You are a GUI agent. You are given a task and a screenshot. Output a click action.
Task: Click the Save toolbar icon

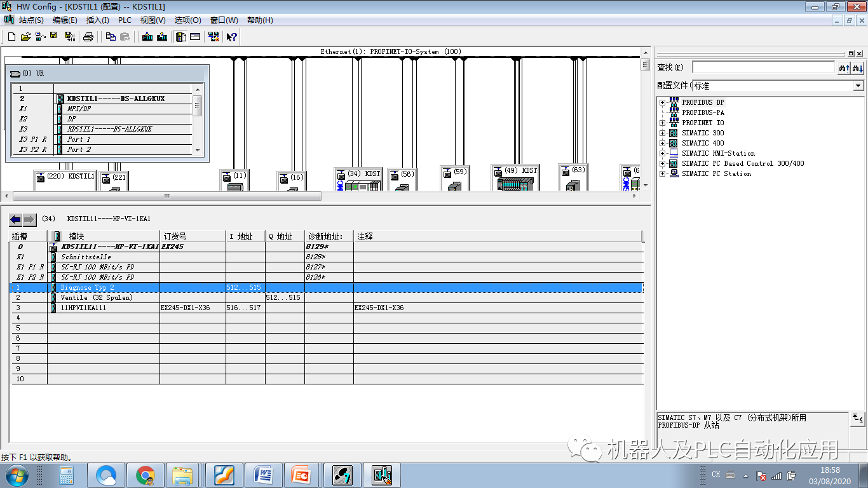click(x=54, y=37)
